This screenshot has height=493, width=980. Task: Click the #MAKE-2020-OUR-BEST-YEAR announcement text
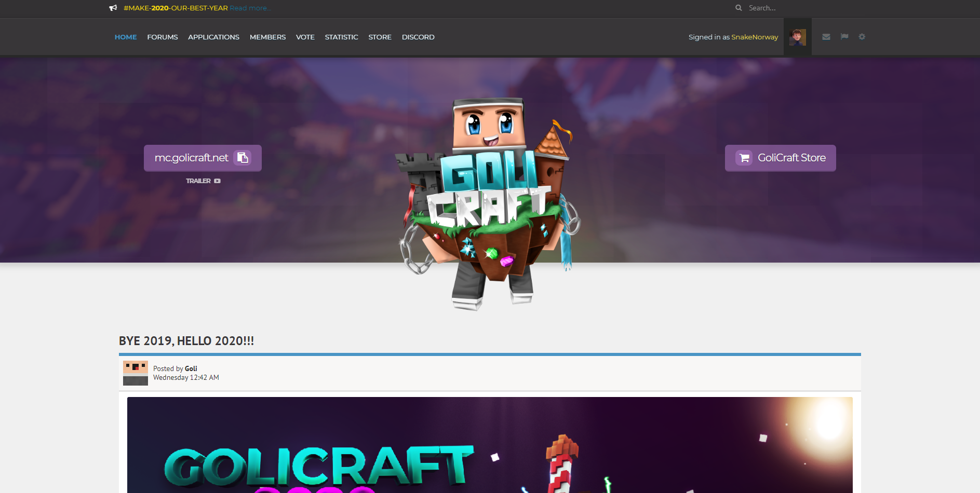[176, 8]
